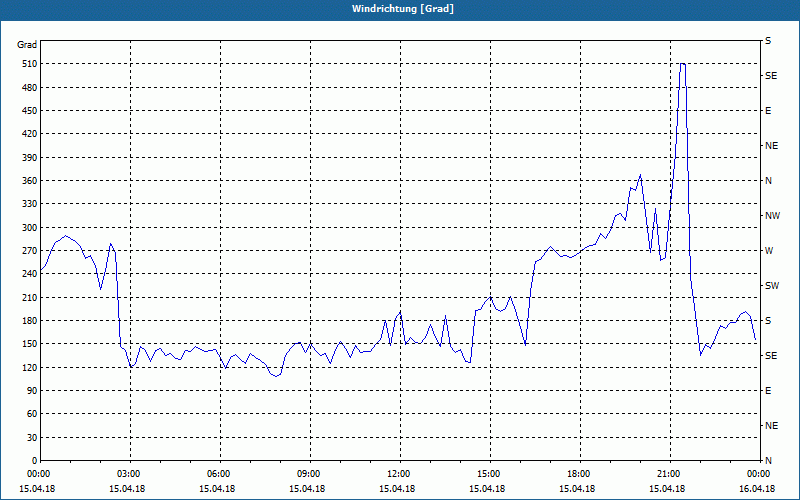Click the 00:00 label above 16.04.18
This screenshot has height=500, width=800.
pyautogui.click(x=759, y=474)
